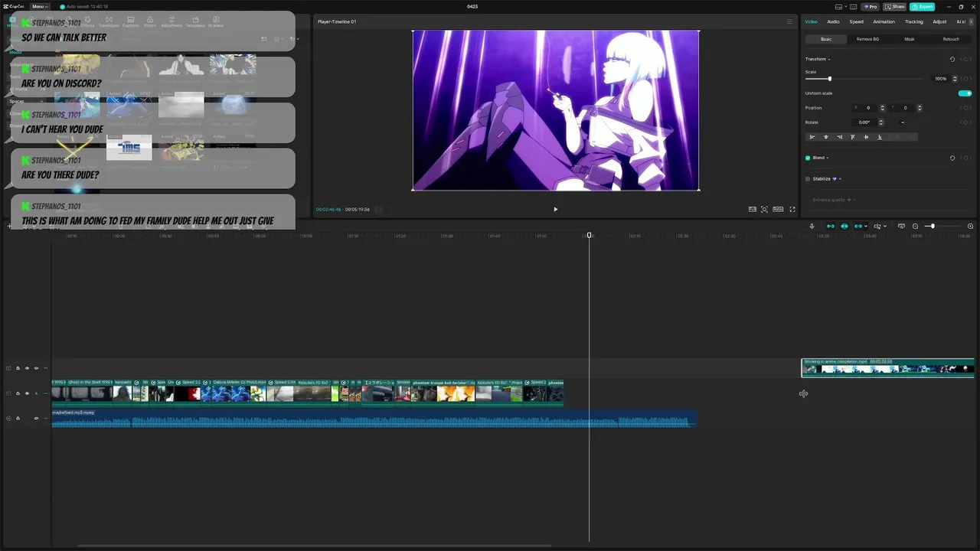Select the maybefixed.mp3 audio clip

click(374, 419)
